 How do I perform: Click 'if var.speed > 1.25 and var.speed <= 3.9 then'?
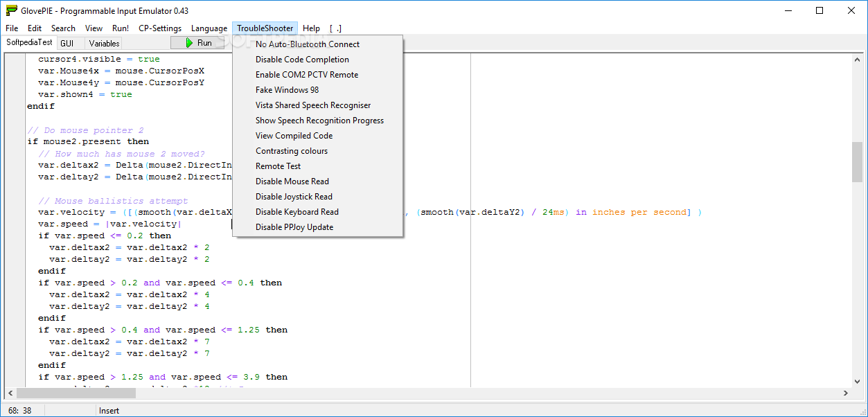click(163, 378)
